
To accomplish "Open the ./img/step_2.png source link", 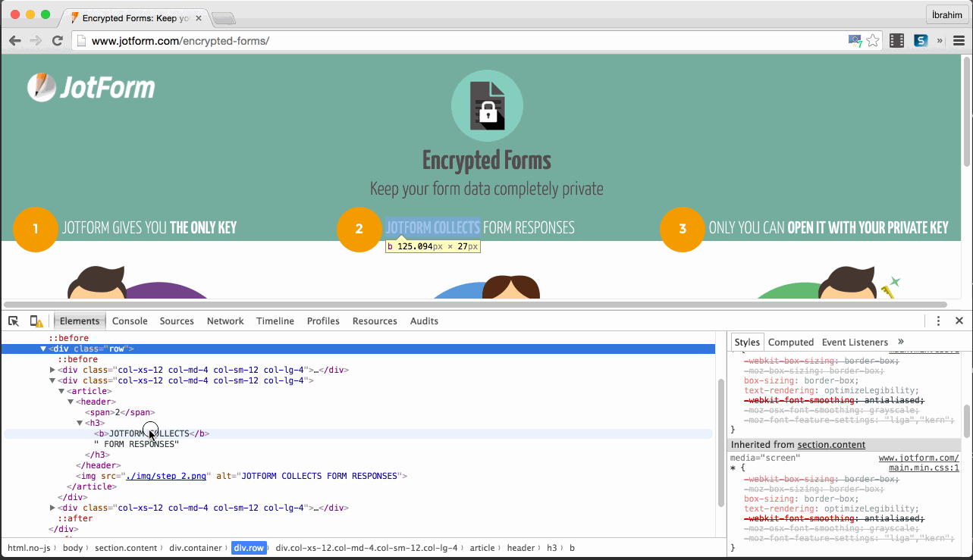I will [167, 476].
